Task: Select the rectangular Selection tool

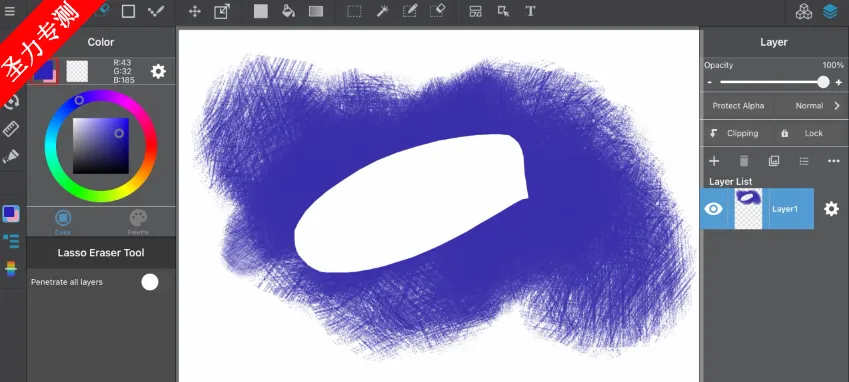Action: (x=354, y=11)
